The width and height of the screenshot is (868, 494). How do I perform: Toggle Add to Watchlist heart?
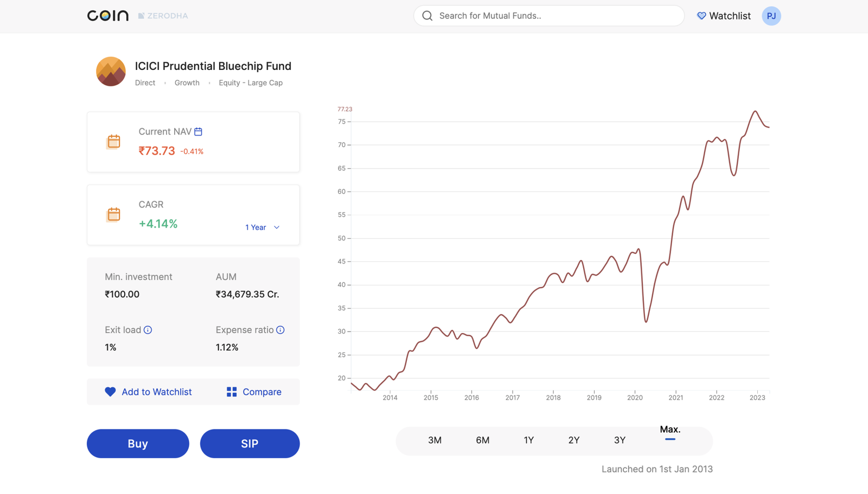(x=110, y=392)
